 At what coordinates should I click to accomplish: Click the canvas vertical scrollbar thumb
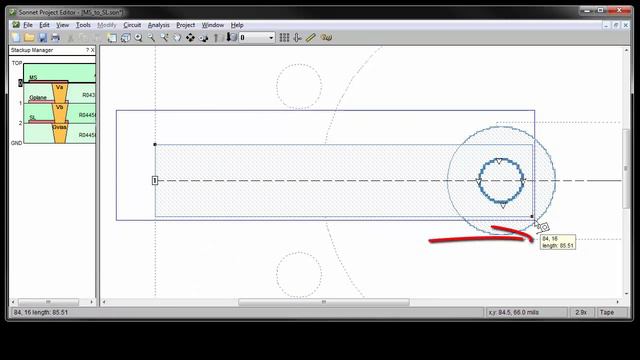(626, 168)
